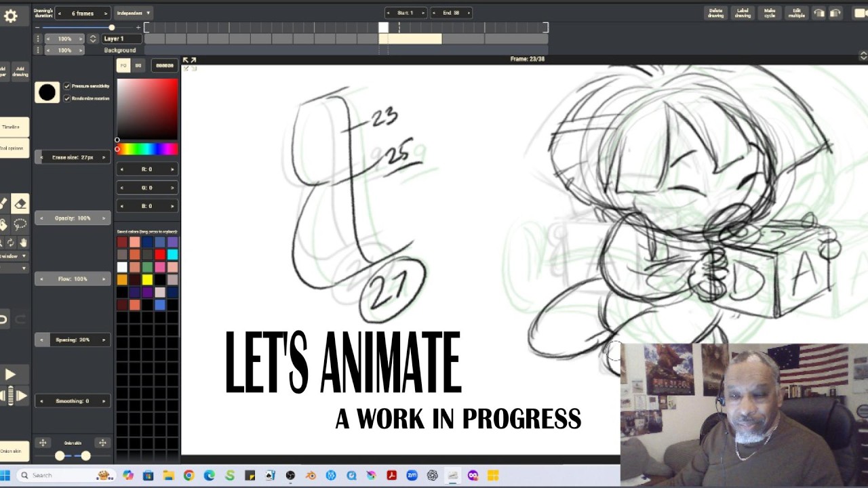Decrease the G color value
Image resolution: width=868 pixels, height=488 pixels.
click(121, 187)
